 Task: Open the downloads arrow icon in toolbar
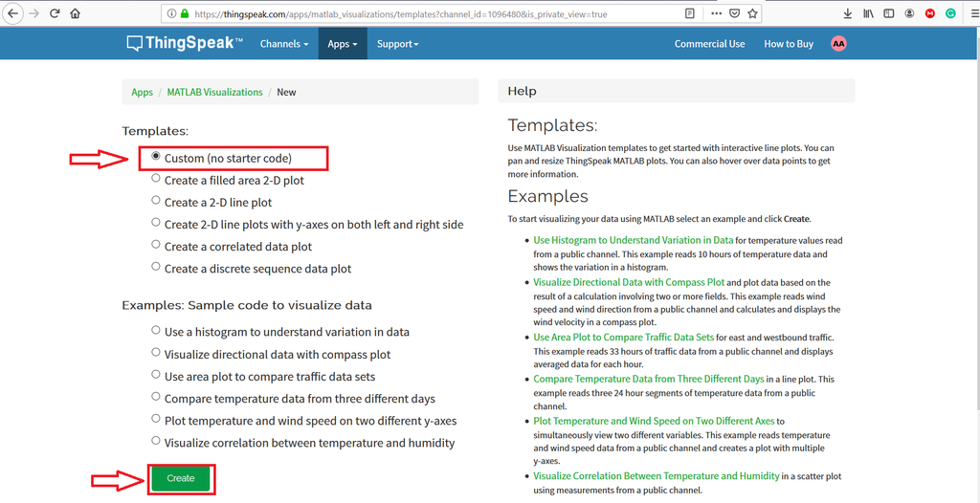click(848, 13)
